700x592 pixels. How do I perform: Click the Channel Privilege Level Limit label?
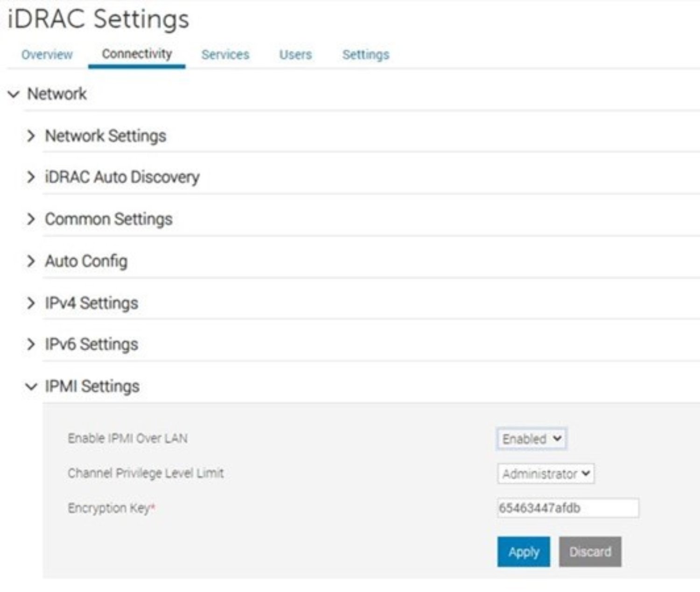click(x=146, y=474)
